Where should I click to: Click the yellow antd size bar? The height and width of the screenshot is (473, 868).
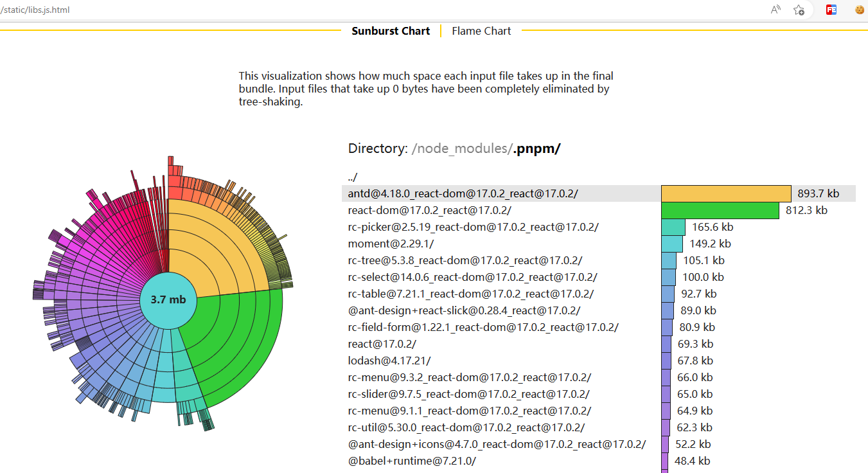pos(726,193)
